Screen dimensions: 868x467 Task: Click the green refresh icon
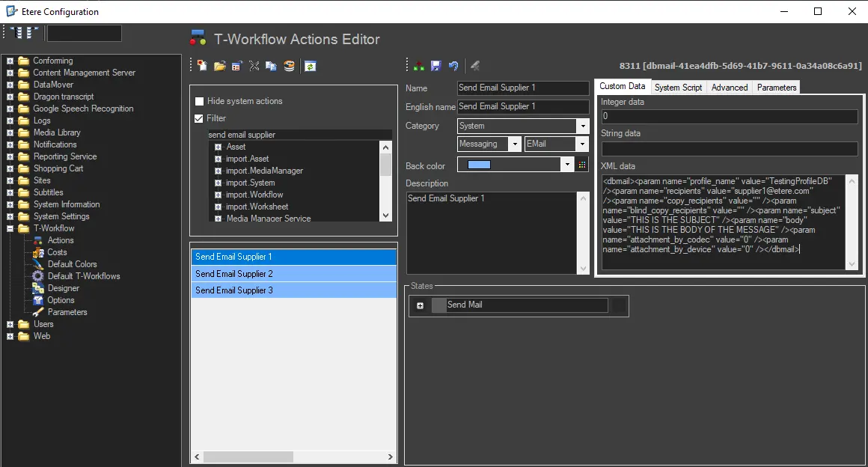coord(310,66)
